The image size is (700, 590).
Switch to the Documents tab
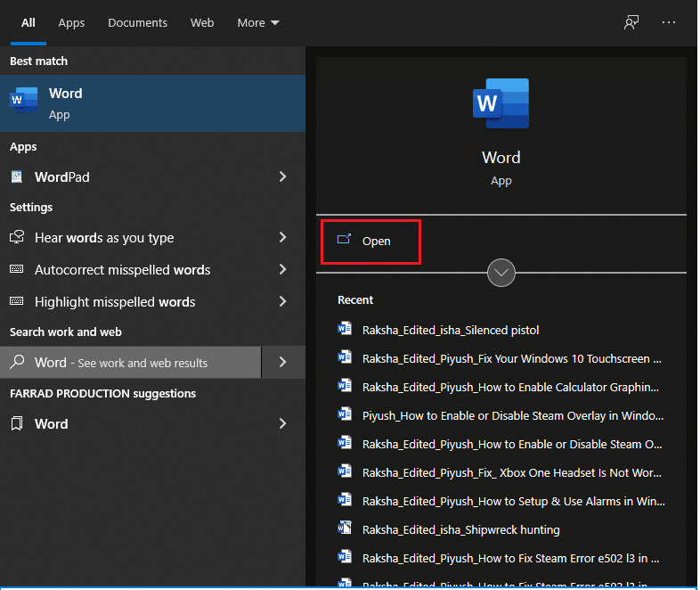coord(137,22)
